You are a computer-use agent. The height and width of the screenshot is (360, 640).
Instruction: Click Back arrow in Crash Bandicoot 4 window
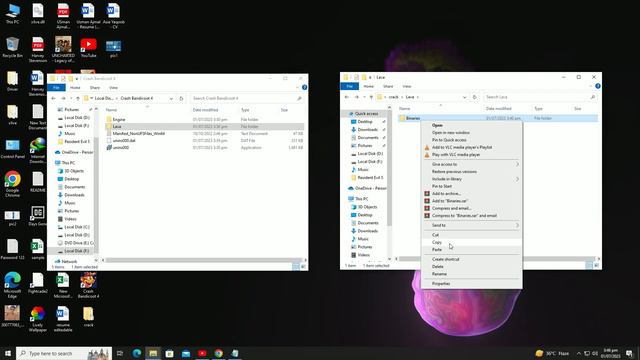point(53,98)
